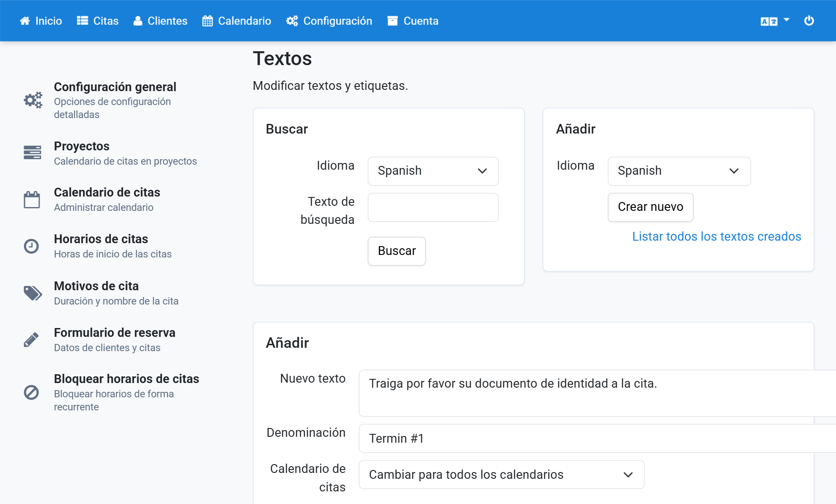Click the calendar icon next to Calendario

(x=208, y=21)
